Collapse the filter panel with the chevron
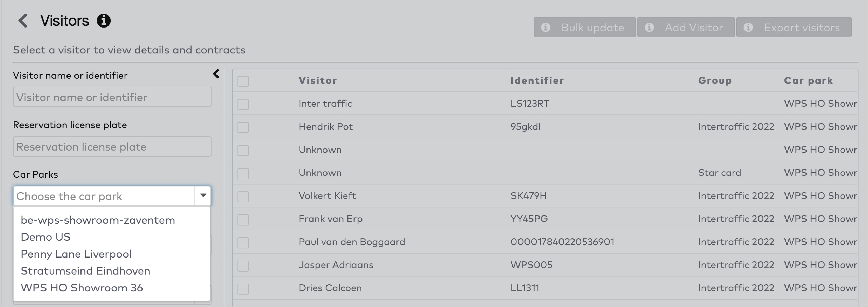Viewport: 868px width, 307px height. click(x=216, y=74)
